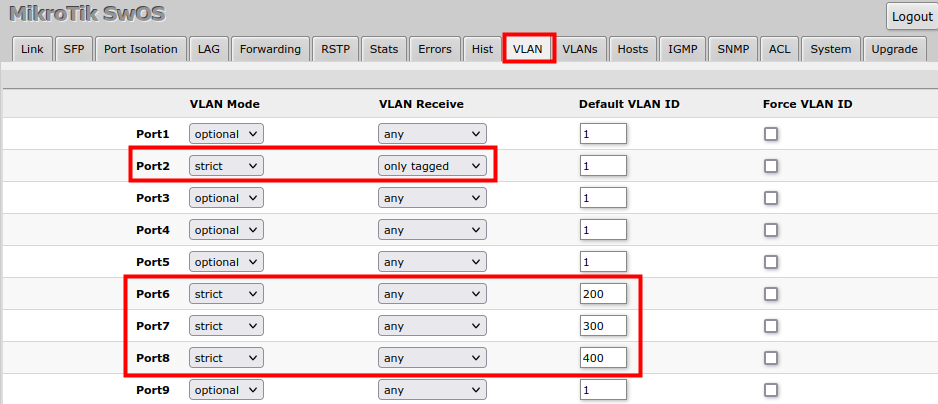
Task: Open Port5 VLAN Mode dropdown
Action: coord(226,262)
